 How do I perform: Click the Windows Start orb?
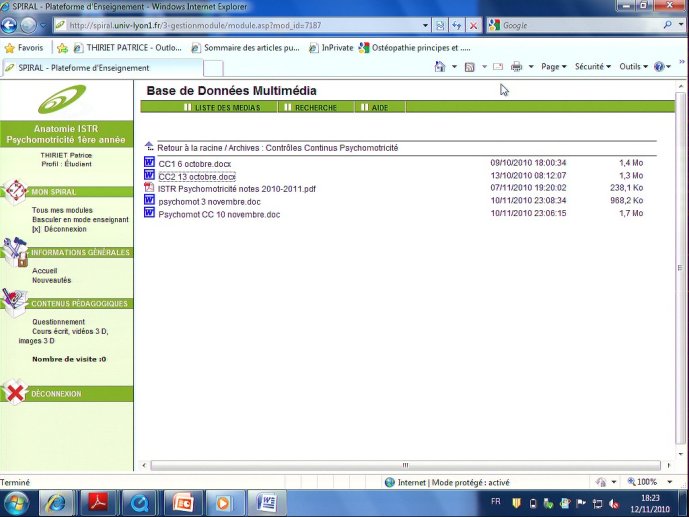(16, 503)
